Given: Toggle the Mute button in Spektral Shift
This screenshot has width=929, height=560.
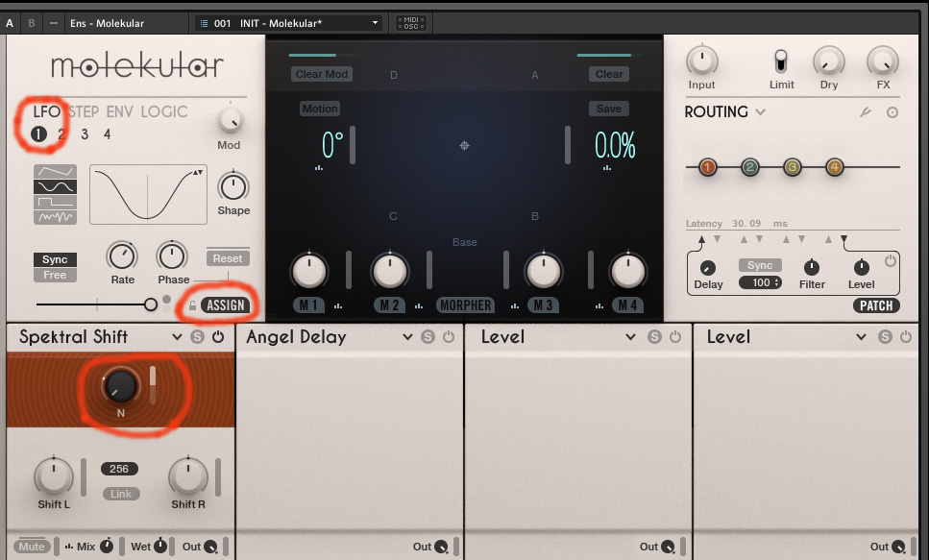Looking at the screenshot, I should [x=31, y=547].
